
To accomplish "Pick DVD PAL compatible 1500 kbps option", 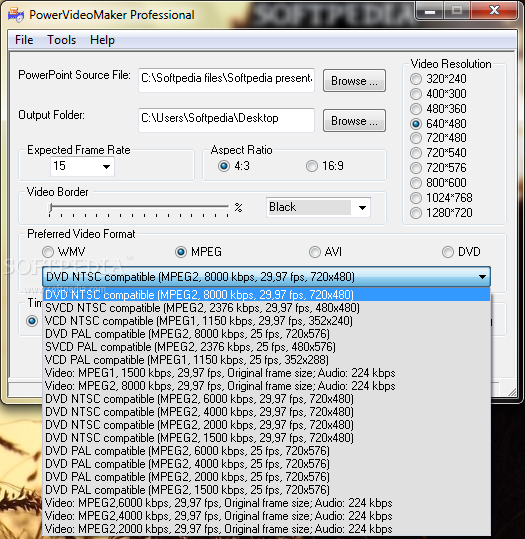I will (x=266, y=490).
